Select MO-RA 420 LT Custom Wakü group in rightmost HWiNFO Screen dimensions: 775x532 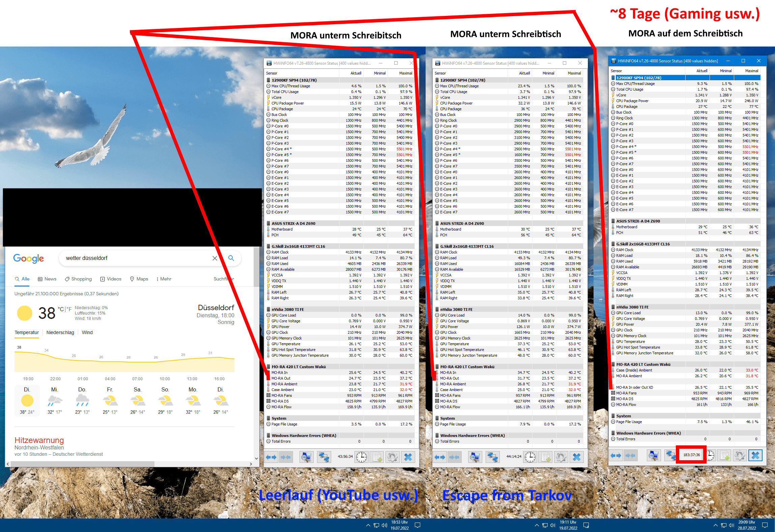(685, 364)
